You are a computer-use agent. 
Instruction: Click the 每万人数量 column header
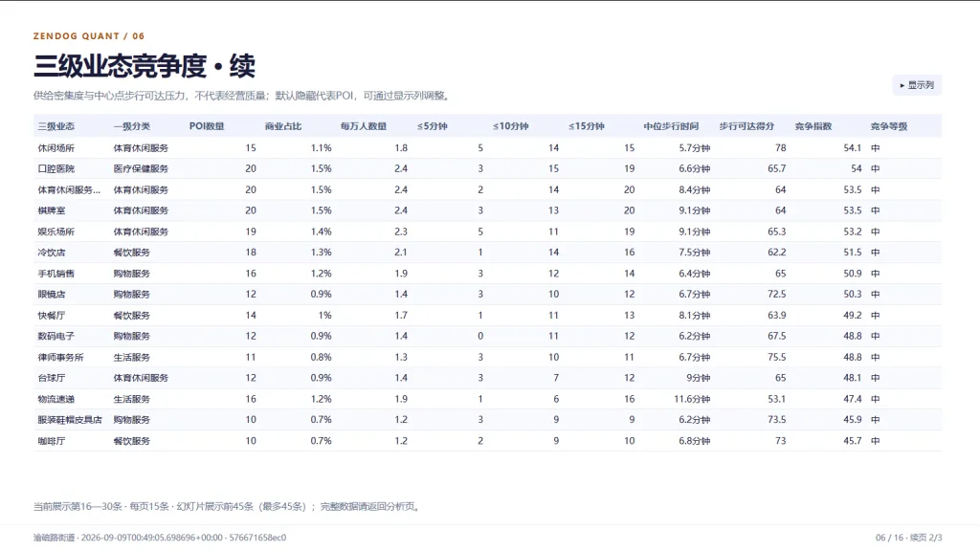364,126
